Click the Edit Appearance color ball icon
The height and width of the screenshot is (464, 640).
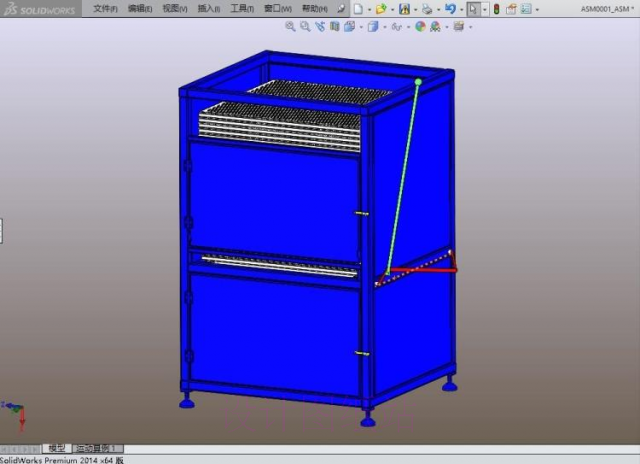click(420, 27)
